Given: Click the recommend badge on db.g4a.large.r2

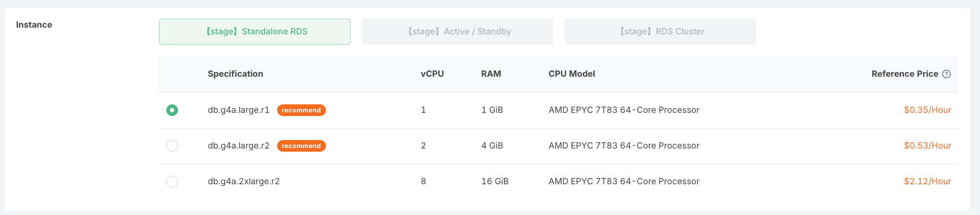Looking at the screenshot, I should (301, 146).
